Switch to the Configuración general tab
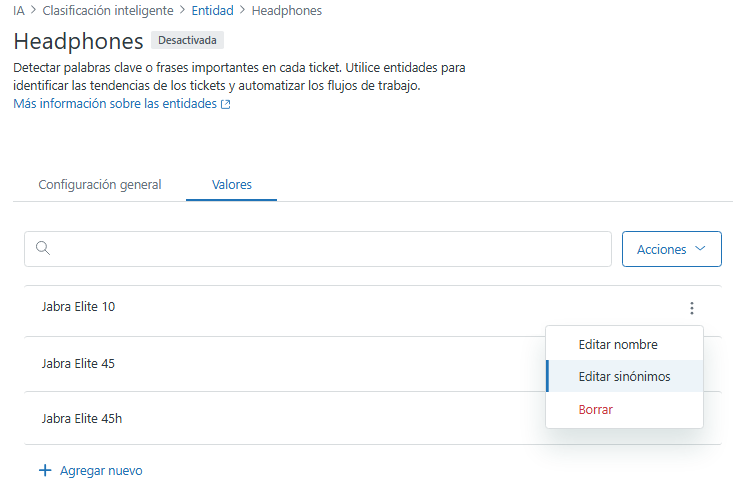 (x=100, y=185)
